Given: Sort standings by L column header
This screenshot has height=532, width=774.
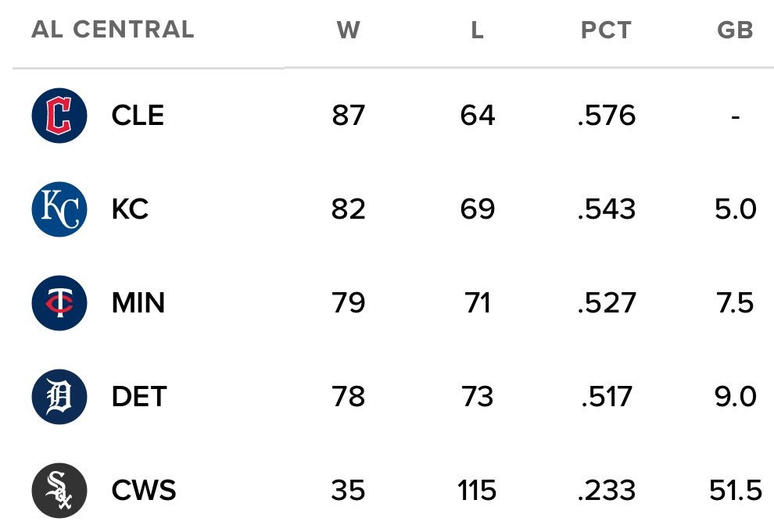Looking at the screenshot, I should 477,30.
